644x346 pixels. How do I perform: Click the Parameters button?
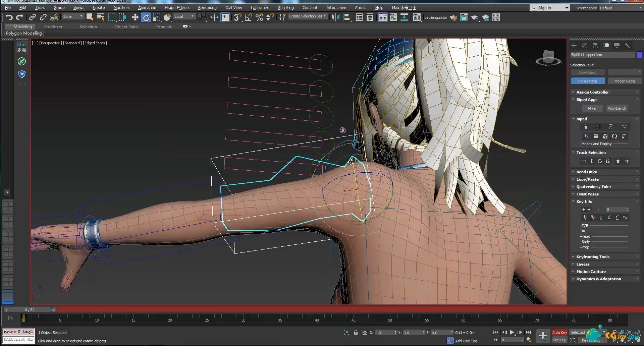[x=588, y=81]
